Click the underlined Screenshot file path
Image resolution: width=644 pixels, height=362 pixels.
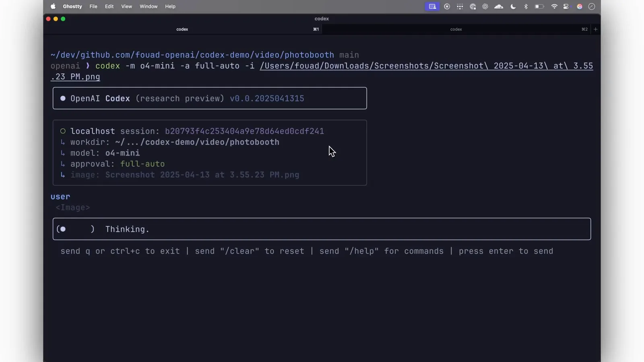[322, 71]
